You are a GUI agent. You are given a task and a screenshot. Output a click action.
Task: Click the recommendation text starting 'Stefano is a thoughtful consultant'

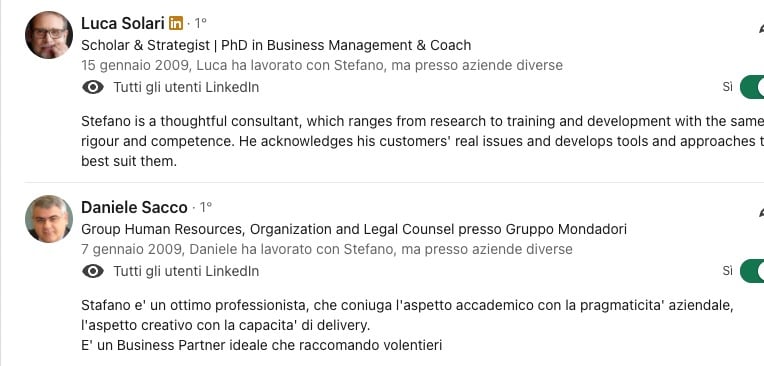pos(422,141)
